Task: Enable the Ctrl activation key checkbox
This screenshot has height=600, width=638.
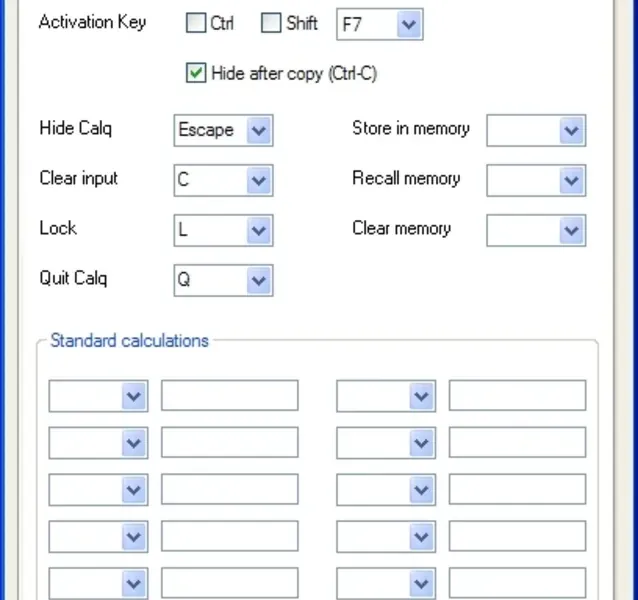Action: [x=196, y=24]
